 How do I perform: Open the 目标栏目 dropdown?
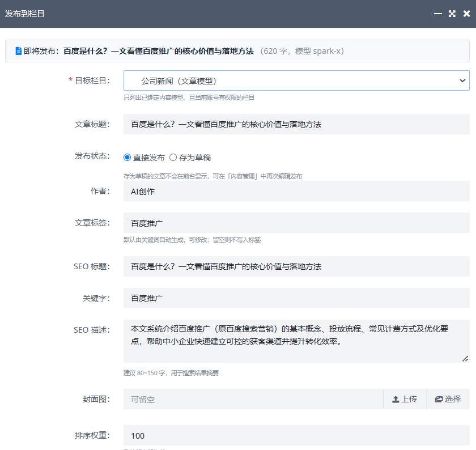[x=296, y=80]
